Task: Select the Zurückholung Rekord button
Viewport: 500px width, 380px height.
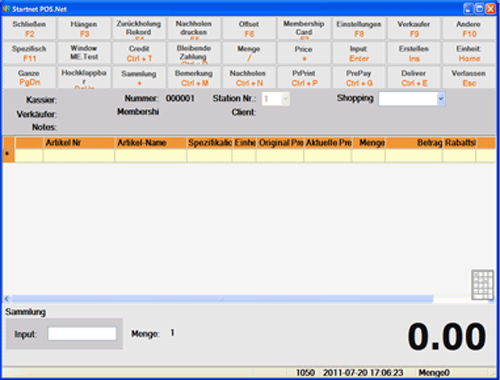Action: (x=139, y=29)
